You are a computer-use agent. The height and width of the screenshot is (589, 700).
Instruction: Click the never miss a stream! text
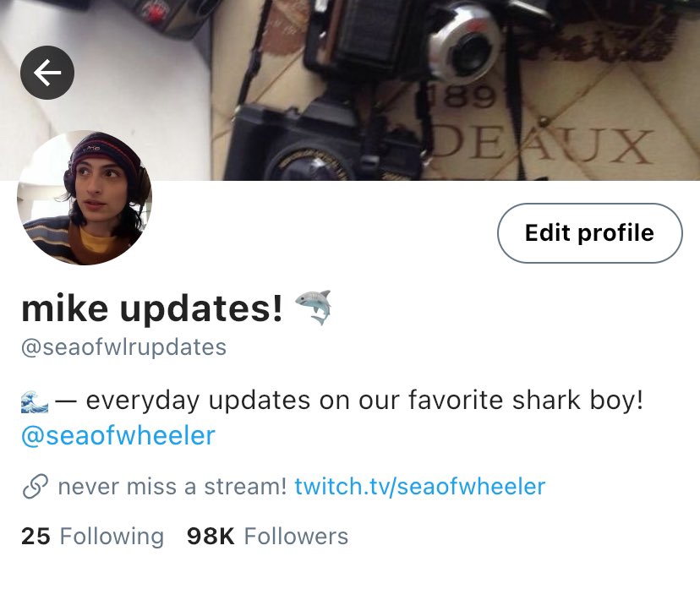pos(172,487)
